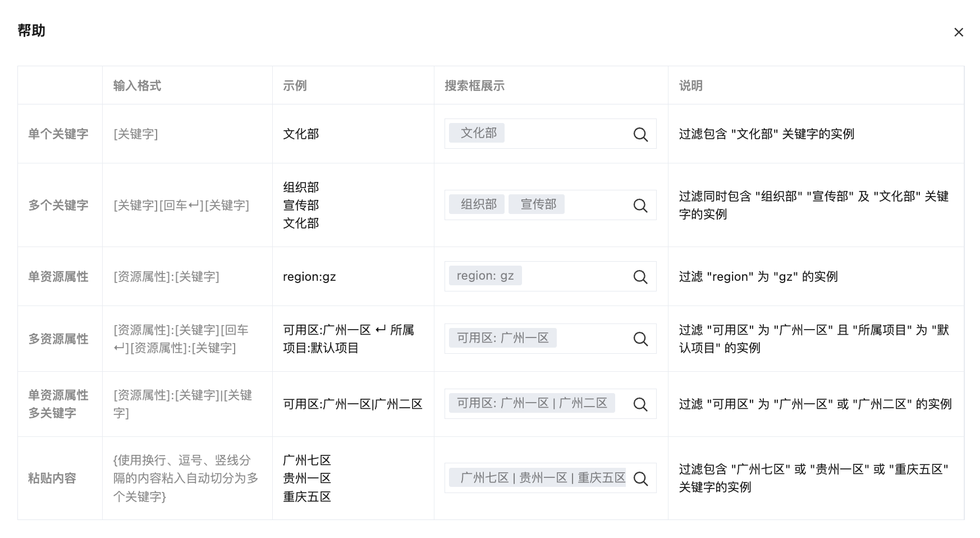Screen dimensions: 980x538
Task: Click the [资源属性]:[关键字] format cell
Action: click(166, 276)
